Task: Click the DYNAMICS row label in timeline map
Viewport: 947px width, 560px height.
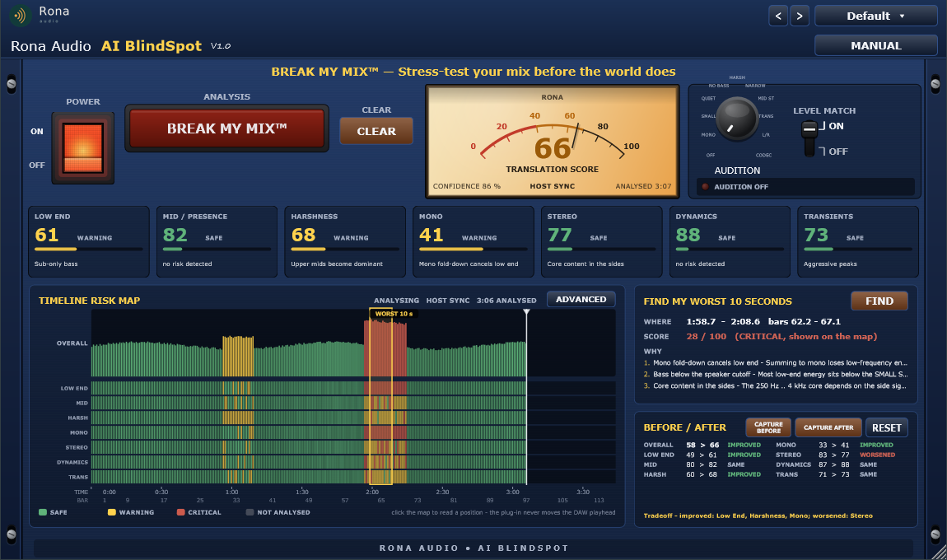Action: (x=72, y=462)
